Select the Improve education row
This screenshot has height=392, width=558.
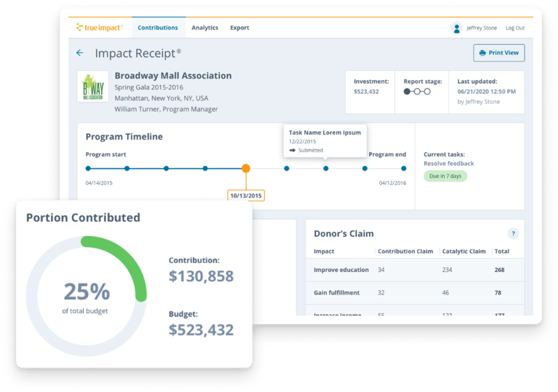point(415,270)
